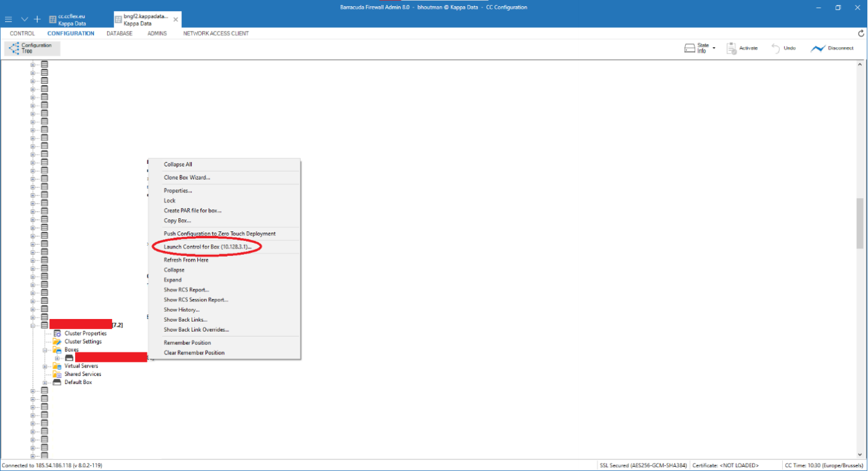
Task: Expand the Default Box node
Action: click(x=45, y=383)
